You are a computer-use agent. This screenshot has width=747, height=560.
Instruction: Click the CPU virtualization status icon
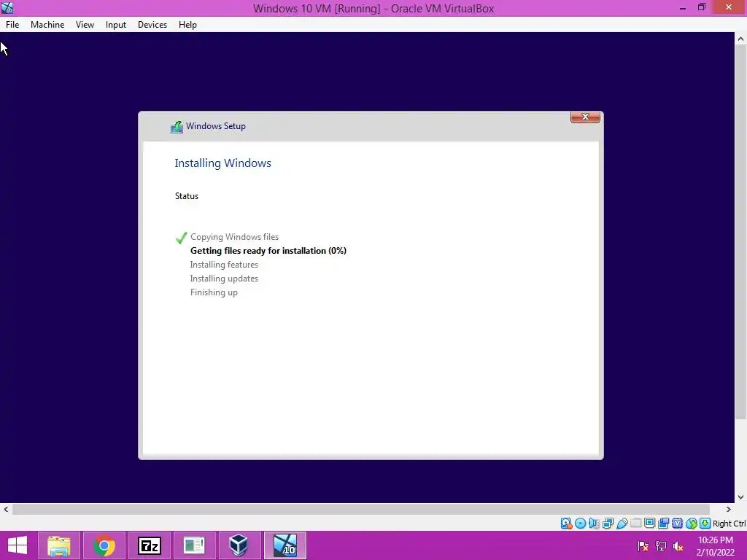(x=677, y=524)
